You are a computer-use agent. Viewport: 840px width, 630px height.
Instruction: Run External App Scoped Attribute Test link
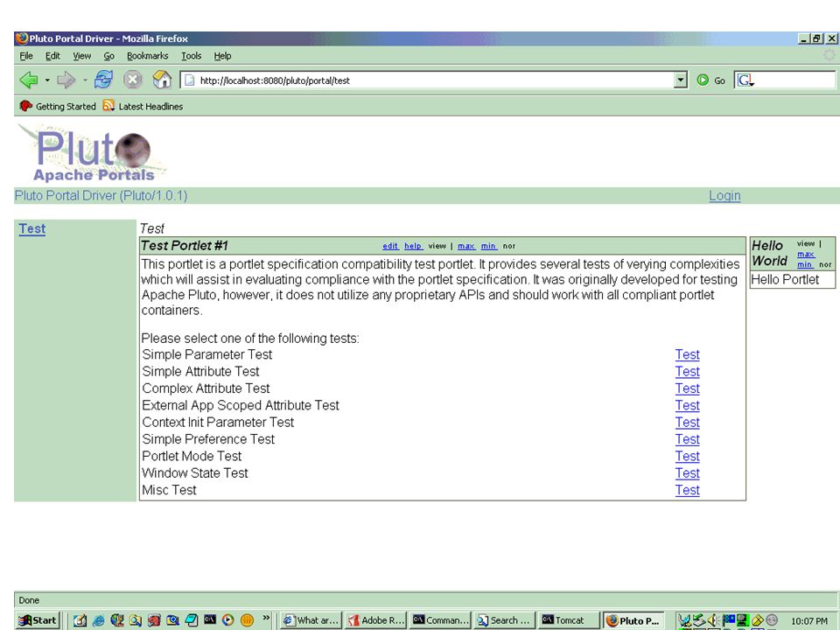[x=688, y=405]
